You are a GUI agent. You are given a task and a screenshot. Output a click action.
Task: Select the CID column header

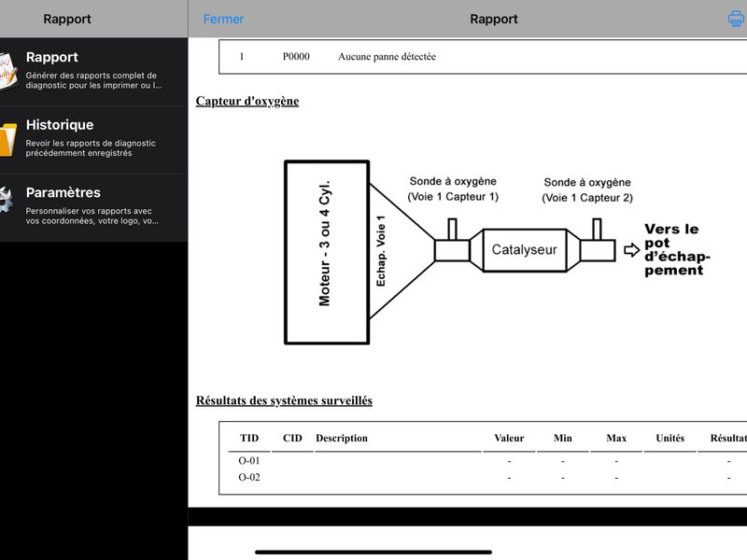coord(292,438)
